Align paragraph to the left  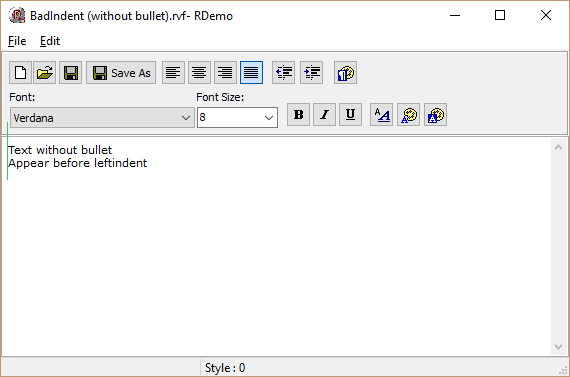pyautogui.click(x=173, y=73)
